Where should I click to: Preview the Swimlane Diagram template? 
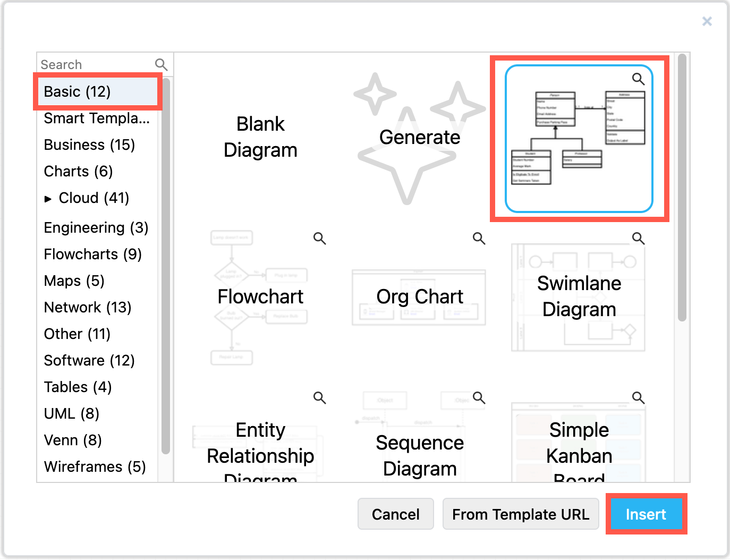(x=638, y=239)
